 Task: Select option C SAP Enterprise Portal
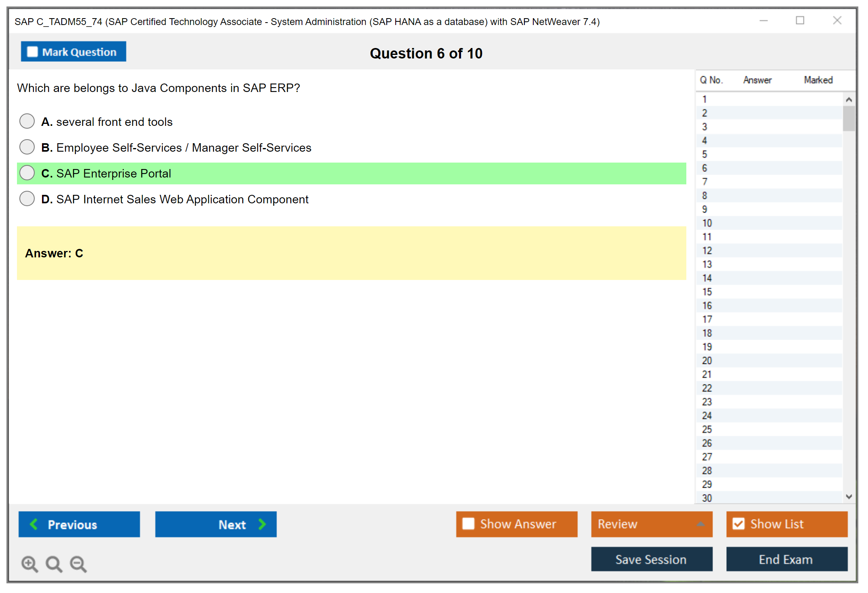coord(27,173)
